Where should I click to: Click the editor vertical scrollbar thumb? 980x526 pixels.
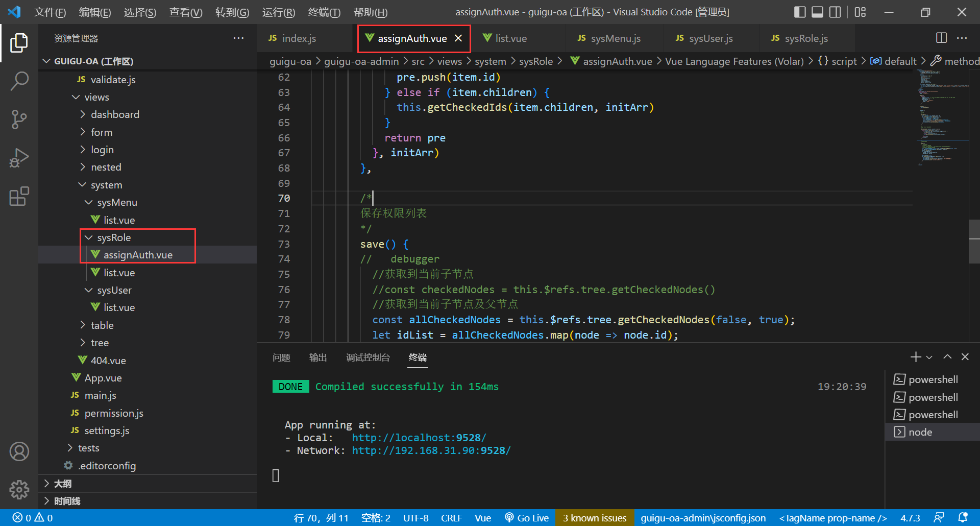point(974,241)
